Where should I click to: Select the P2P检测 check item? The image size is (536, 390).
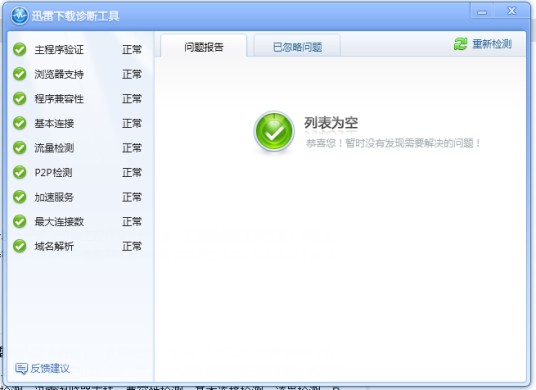pos(53,173)
